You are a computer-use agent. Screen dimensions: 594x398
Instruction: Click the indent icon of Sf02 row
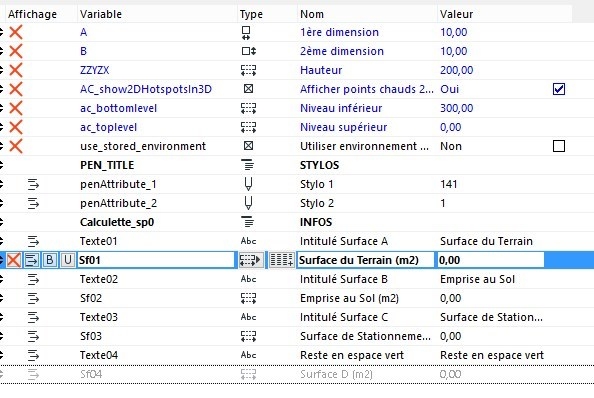[33, 298]
